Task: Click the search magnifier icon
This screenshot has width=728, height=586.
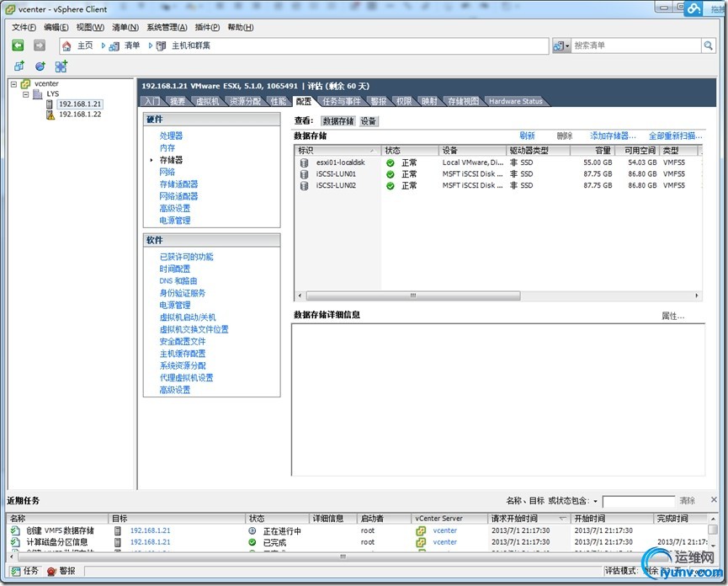Action: click(x=708, y=45)
